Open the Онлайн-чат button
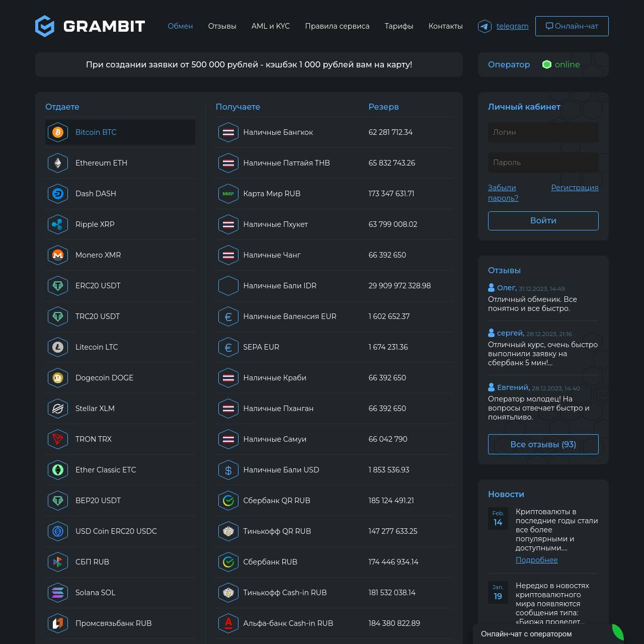Viewport: 644px width, 644px height. tap(572, 26)
